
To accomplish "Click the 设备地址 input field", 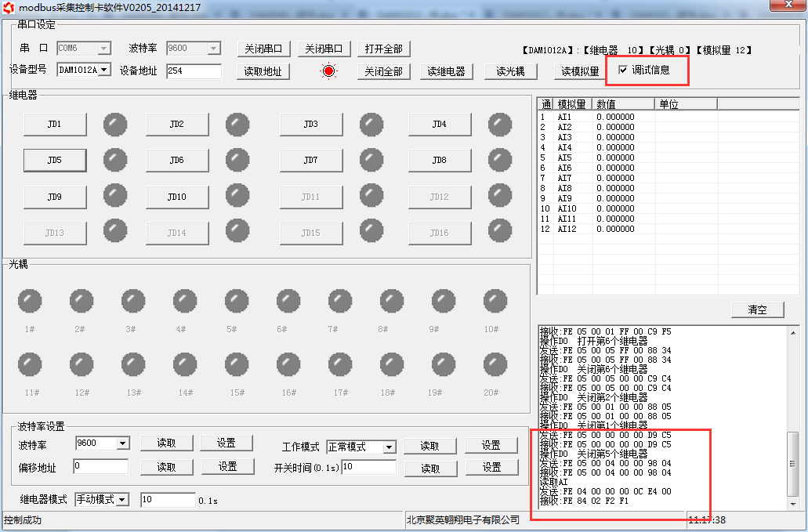I will (194, 71).
